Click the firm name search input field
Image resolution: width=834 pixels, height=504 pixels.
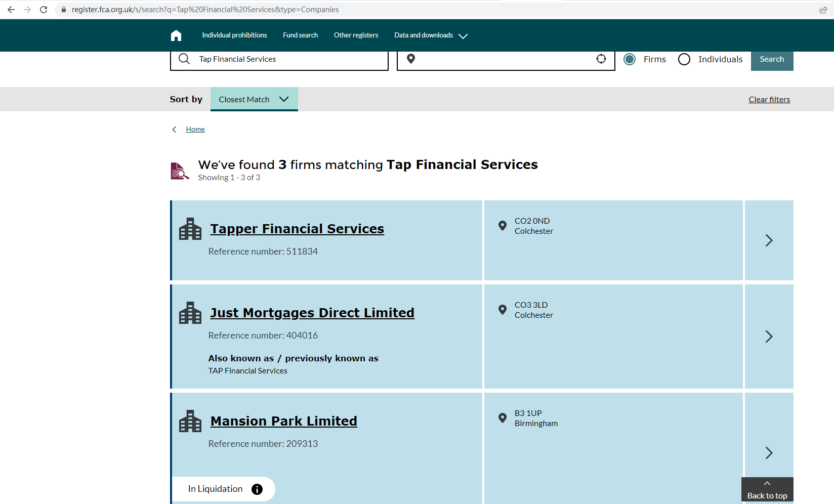pyautogui.click(x=279, y=60)
